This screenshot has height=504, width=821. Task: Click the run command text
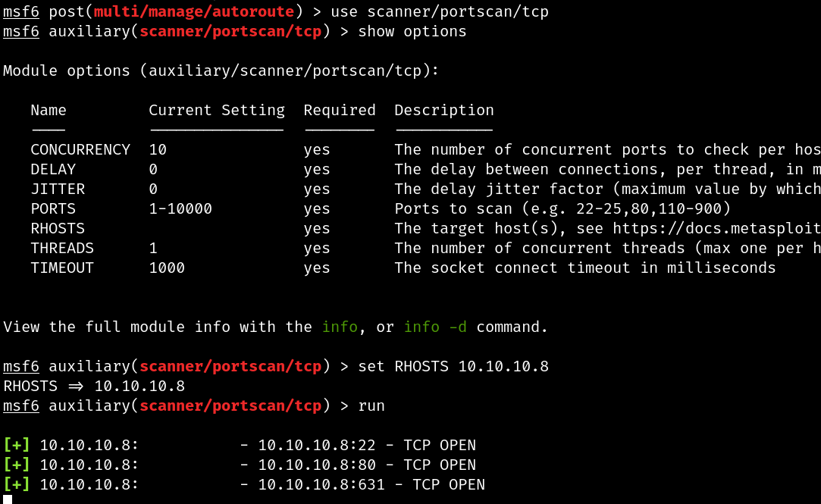click(x=371, y=406)
